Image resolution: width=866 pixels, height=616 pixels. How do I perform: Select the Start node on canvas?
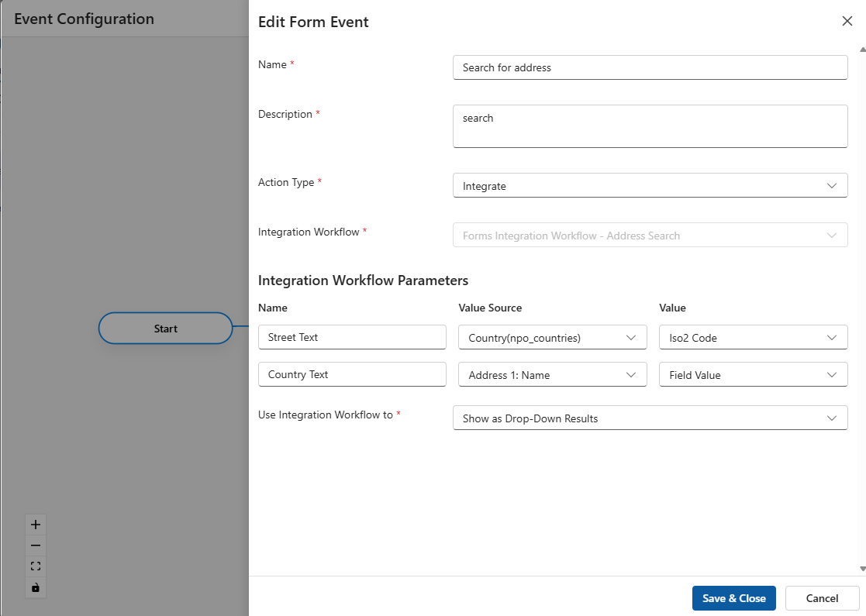coord(165,329)
